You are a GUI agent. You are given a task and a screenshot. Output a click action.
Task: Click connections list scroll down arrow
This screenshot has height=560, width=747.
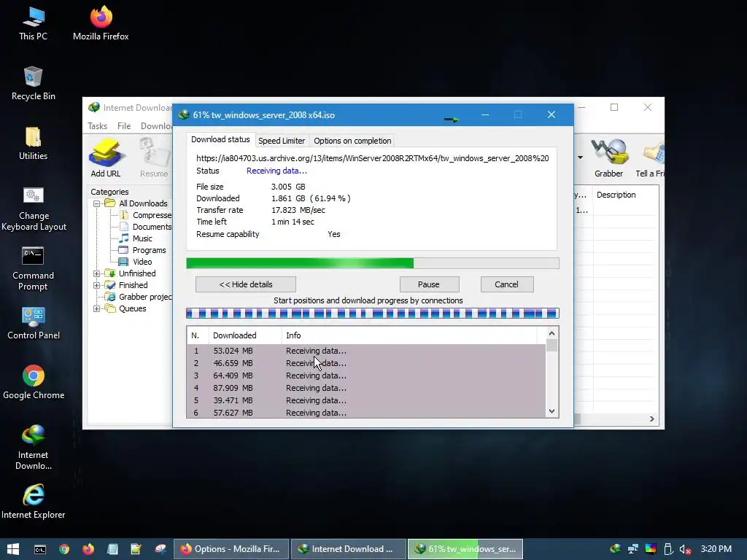point(551,411)
